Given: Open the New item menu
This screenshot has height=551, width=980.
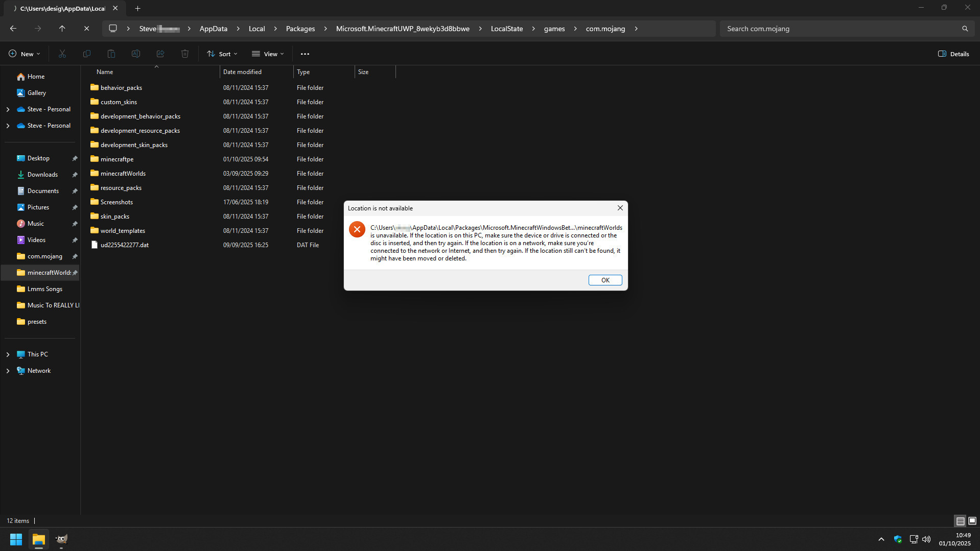Looking at the screenshot, I should pos(25,54).
